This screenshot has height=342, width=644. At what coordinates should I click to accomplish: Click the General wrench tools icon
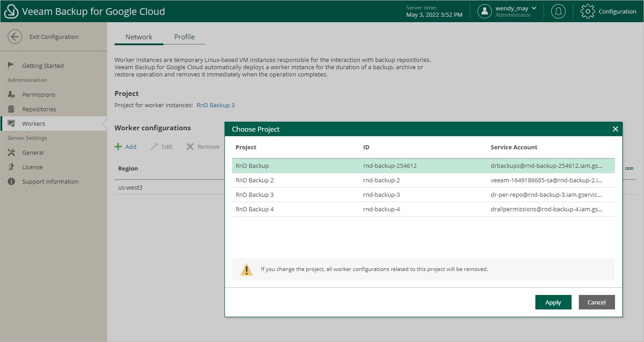click(x=12, y=152)
